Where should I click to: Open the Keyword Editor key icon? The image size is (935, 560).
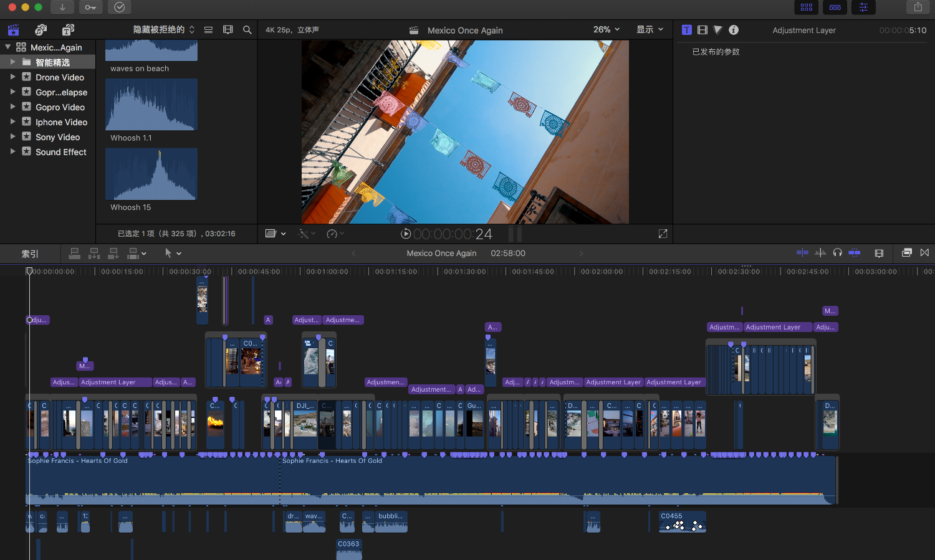pos(90,7)
